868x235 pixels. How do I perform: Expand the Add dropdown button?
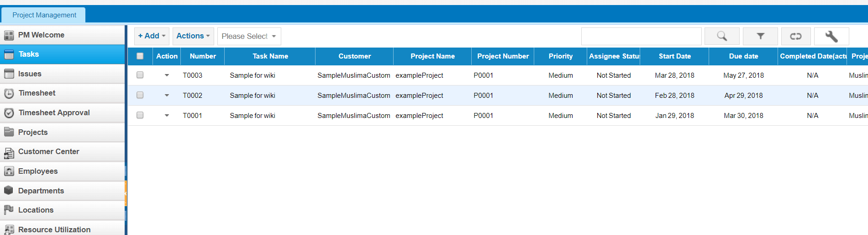point(152,36)
